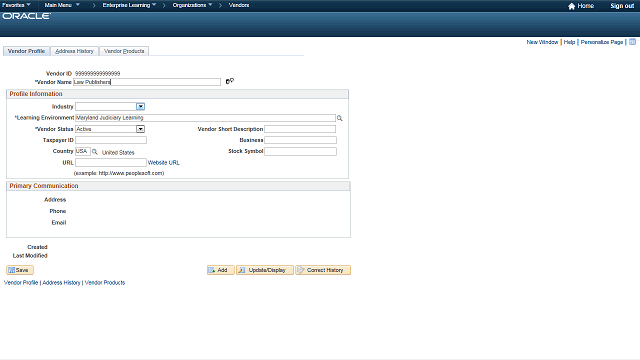Image resolution: width=640 pixels, height=360 pixels.
Task: Switch to the Address History tab
Action: (x=74, y=51)
